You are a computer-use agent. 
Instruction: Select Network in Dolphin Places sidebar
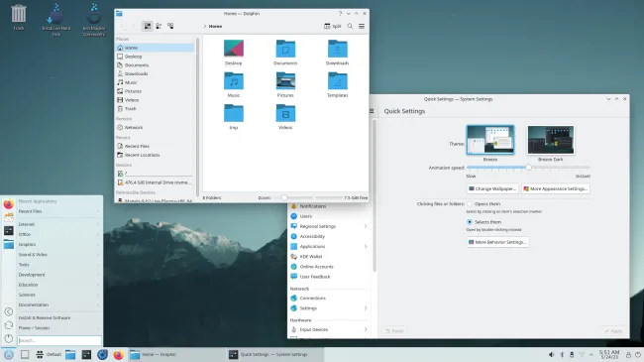[155, 128]
